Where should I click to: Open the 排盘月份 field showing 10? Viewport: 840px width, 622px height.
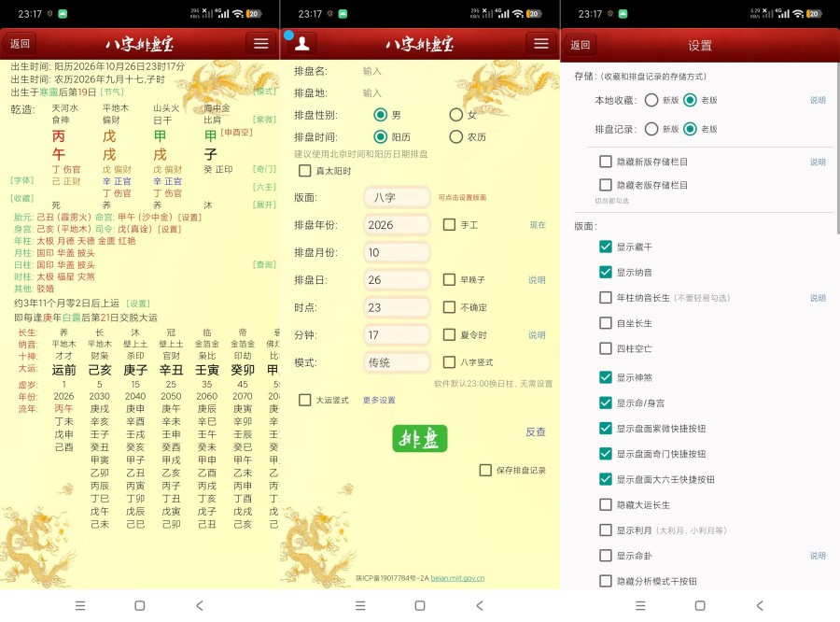397,252
